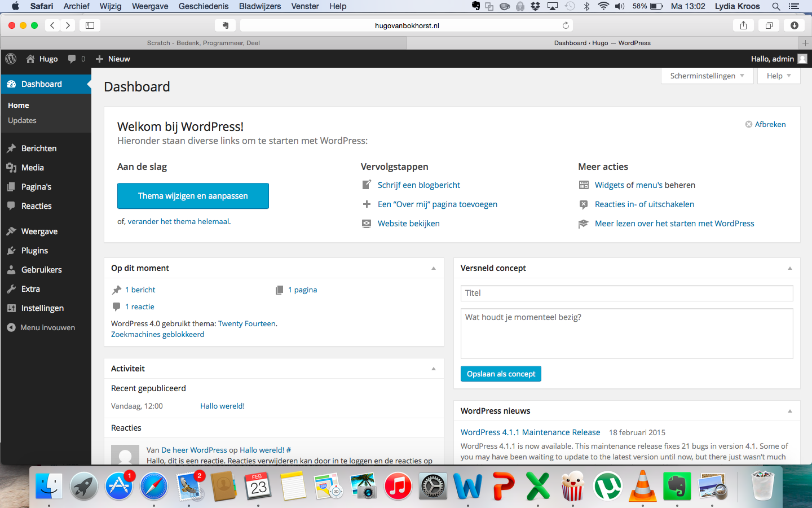Click the Safari share button
The width and height of the screenshot is (812, 508).
point(743,25)
